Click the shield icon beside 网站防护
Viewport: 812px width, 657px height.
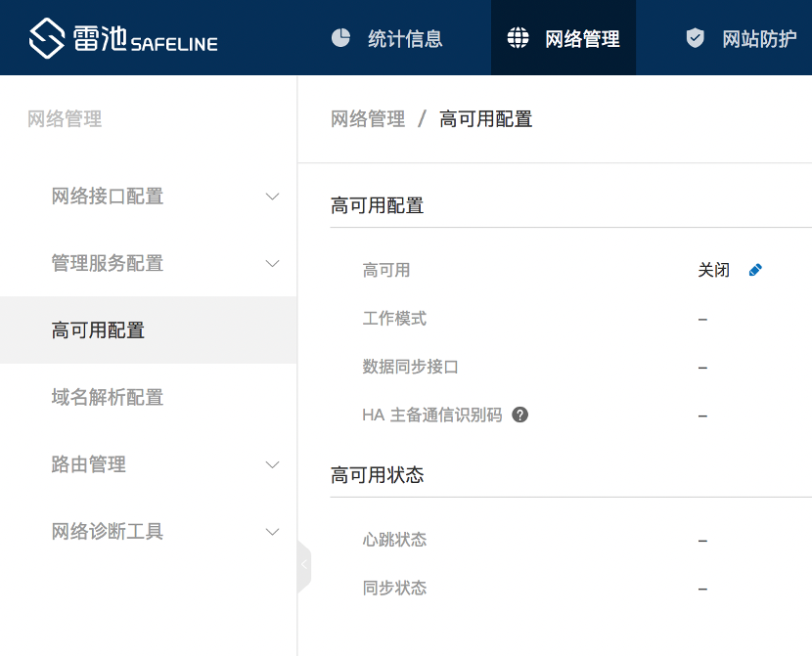coord(696,38)
